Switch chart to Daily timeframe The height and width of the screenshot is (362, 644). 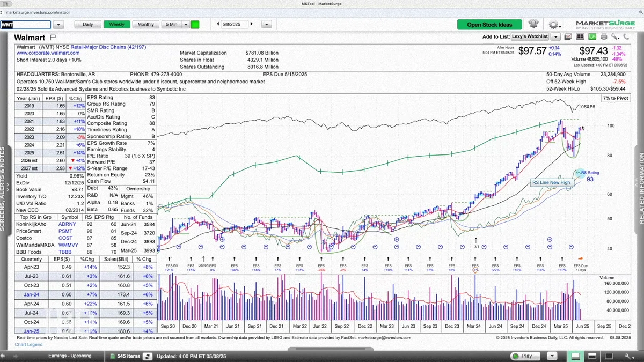87,25
